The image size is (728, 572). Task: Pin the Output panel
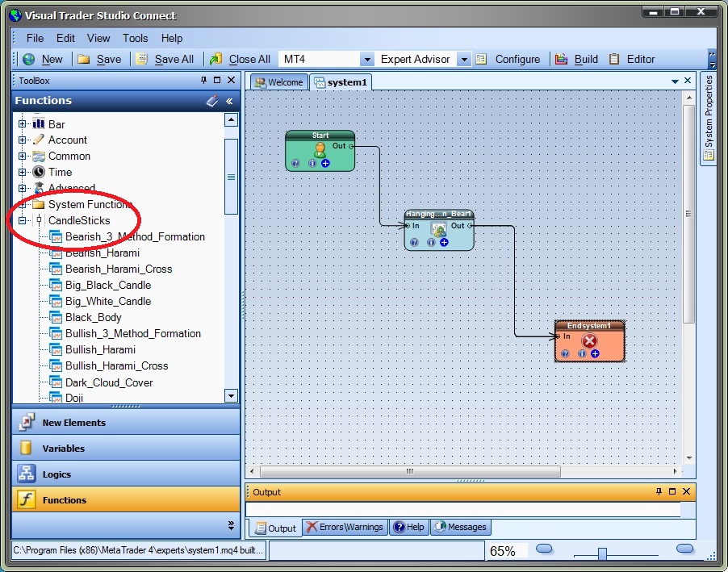point(659,491)
